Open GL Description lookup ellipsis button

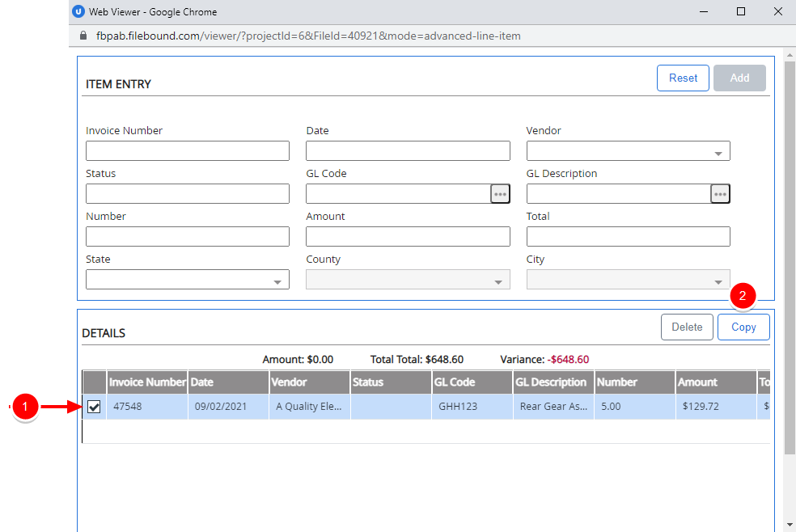pos(720,194)
